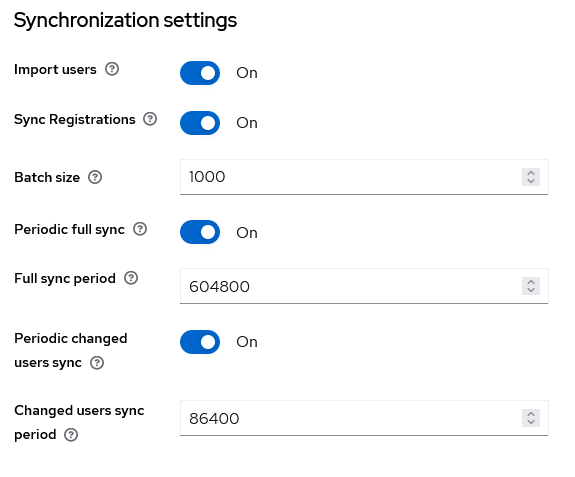Decrease the Changed users sync period value
Image resolution: width=575 pixels, height=477 pixels.
pyautogui.click(x=531, y=422)
